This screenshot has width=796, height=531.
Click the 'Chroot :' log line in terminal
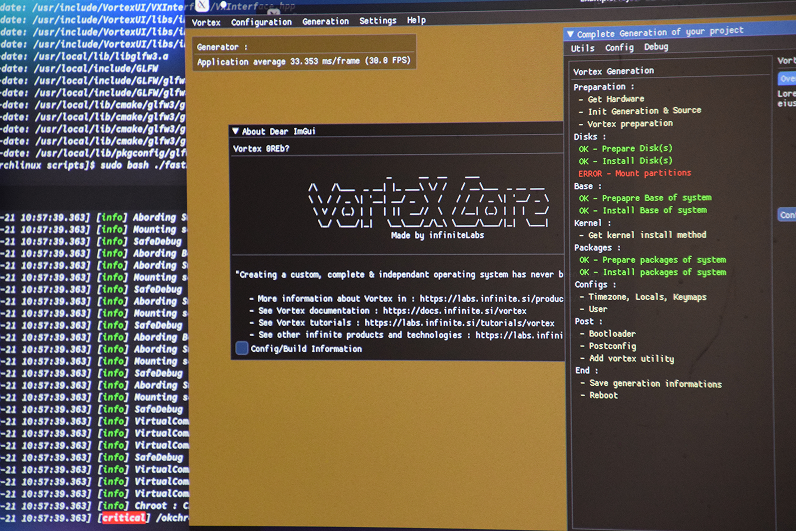click(94, 506)
